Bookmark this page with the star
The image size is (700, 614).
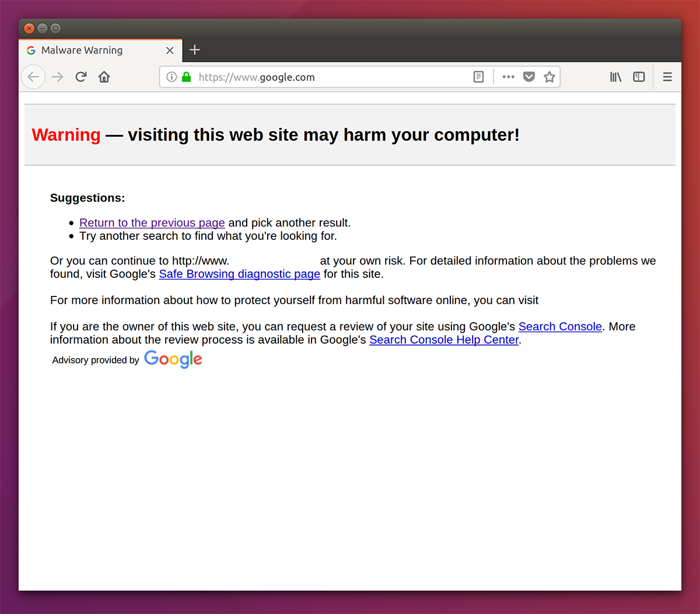(549, 77)
